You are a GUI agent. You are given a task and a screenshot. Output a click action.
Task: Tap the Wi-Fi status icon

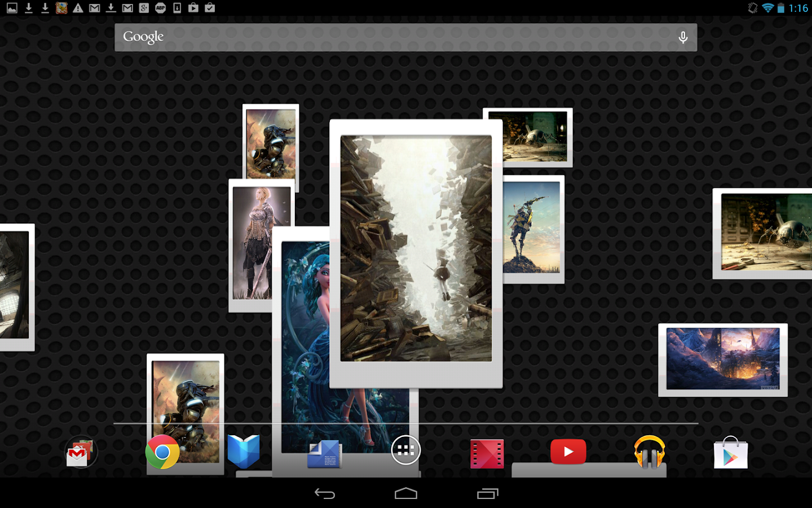click(768, 8)
